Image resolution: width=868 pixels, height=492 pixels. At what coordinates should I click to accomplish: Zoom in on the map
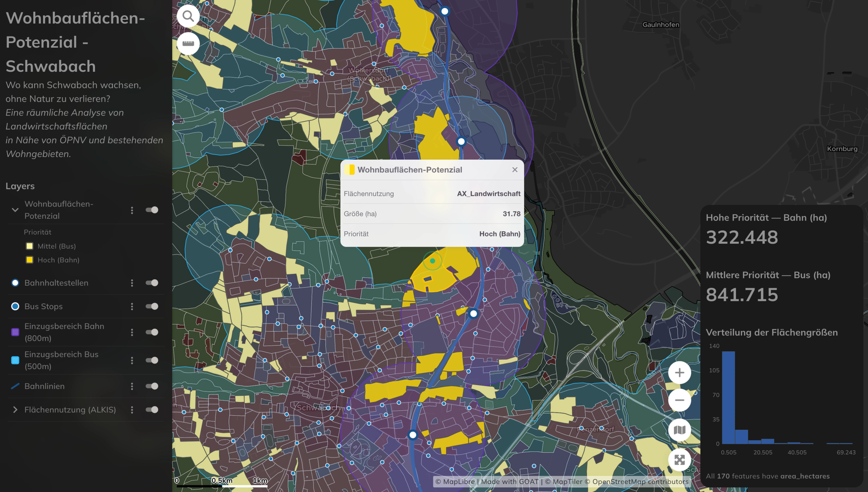click(x=680, y=373)
